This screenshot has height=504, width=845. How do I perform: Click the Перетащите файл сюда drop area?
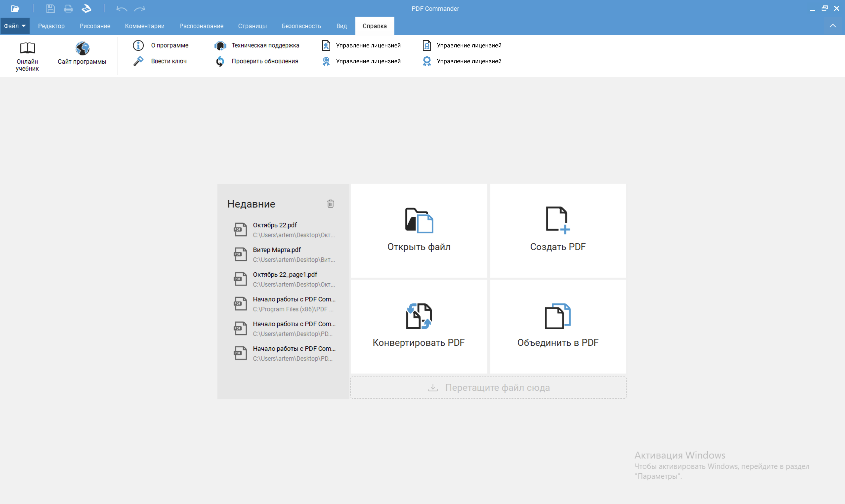[488, 387]
